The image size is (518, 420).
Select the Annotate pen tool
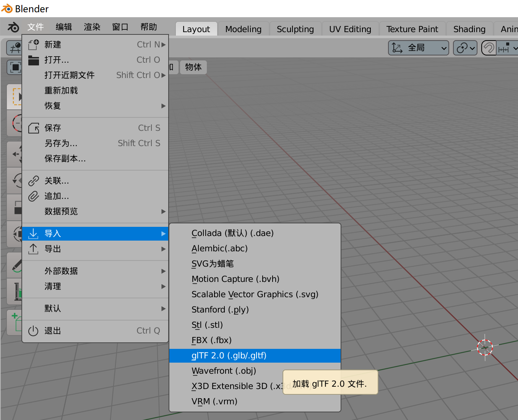[x=14, y=265]
